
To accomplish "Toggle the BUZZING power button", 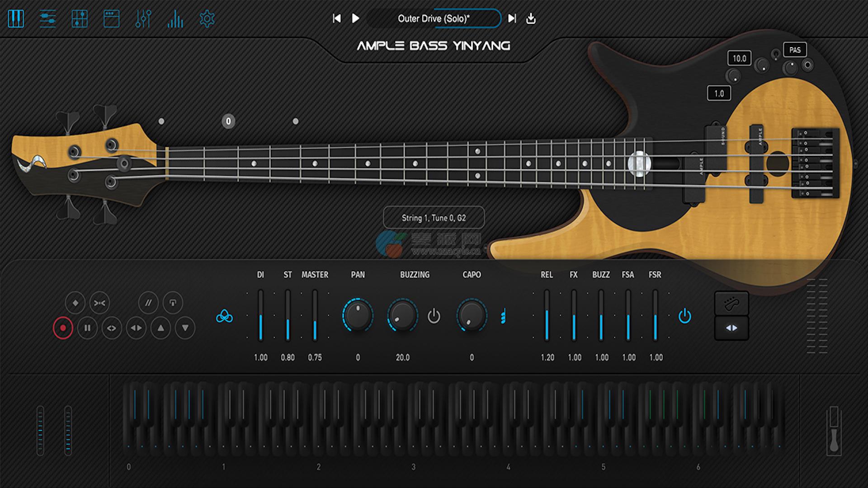I will coord(434,316).
